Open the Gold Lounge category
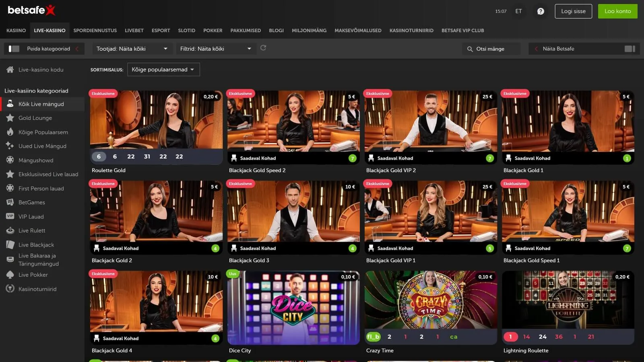This screenshot has height=362, width=644. click(42, 118)
